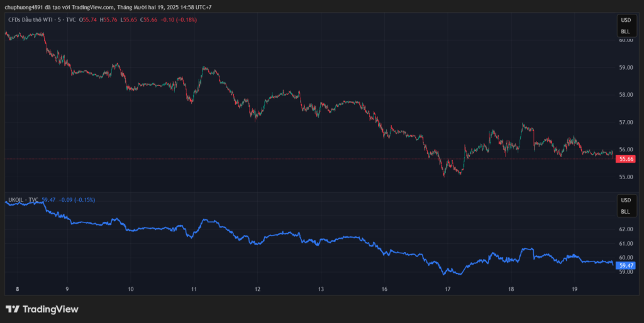Click the red 55.66 current price label
The image size is (644, 323).
pos(626,159)
